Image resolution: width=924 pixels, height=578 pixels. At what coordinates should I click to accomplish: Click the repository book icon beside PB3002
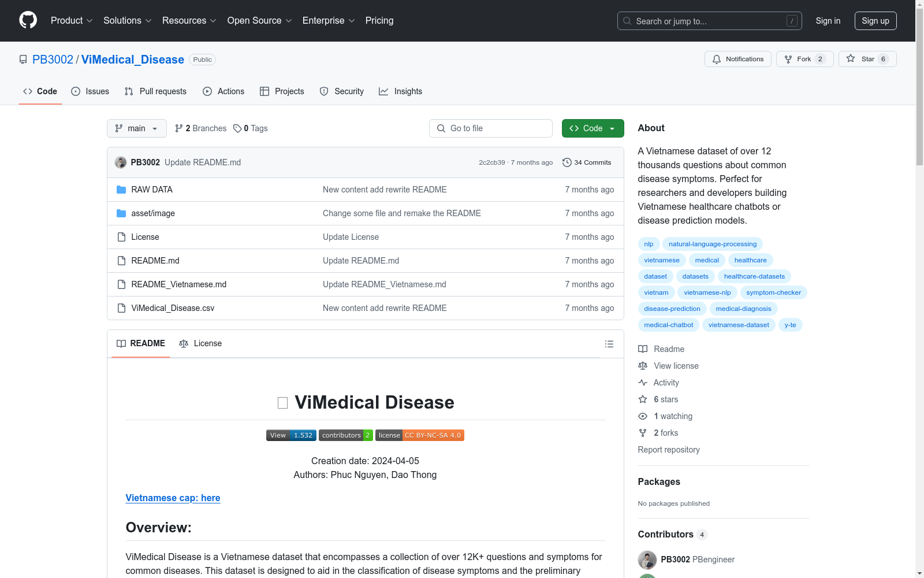tap(23, 60)
